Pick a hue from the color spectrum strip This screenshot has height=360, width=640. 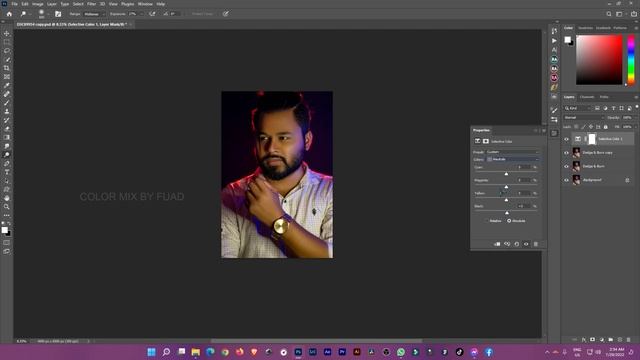(631, 60)
